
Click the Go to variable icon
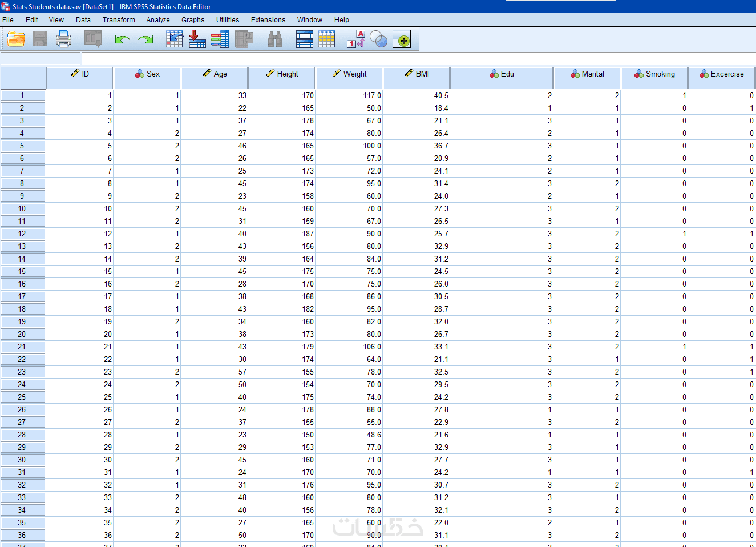click(197, 39)
